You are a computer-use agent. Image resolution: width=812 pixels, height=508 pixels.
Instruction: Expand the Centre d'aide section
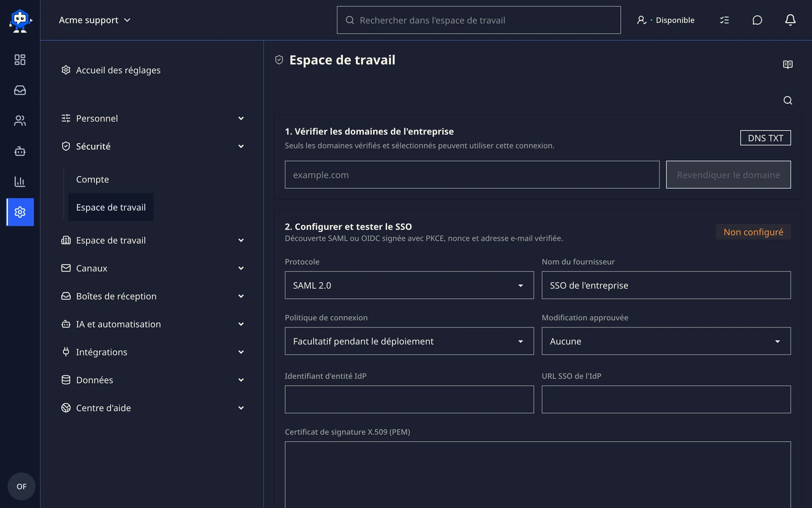[153, 408]
